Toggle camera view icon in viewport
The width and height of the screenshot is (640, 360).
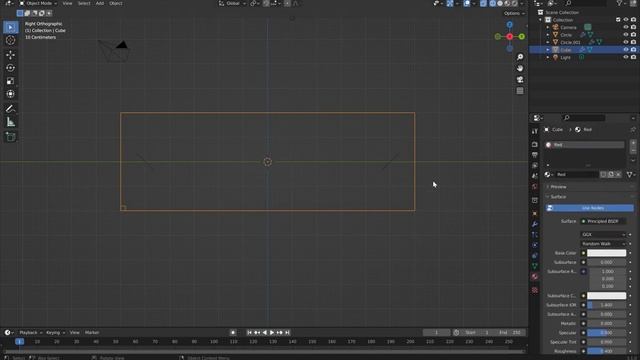(520, 80)
